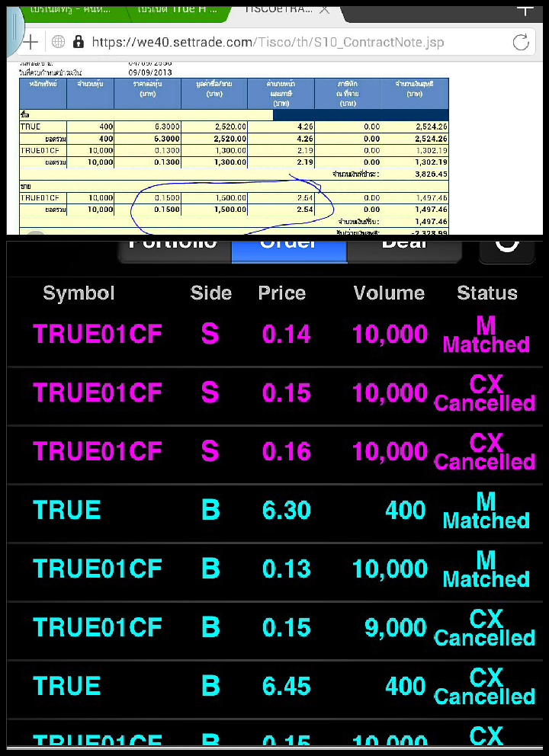The image size is (549, 756).
Task: Tap the Status column header
Action: 486,293
